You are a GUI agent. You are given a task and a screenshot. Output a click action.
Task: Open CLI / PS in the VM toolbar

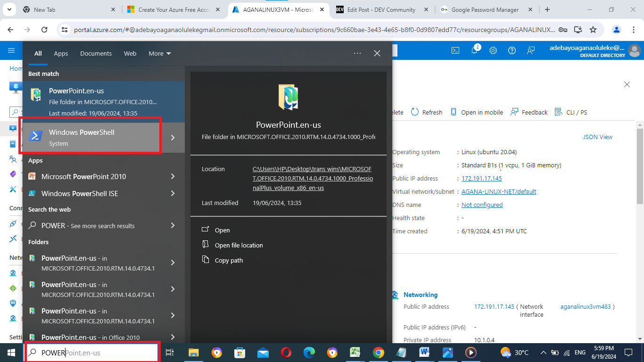571,112
